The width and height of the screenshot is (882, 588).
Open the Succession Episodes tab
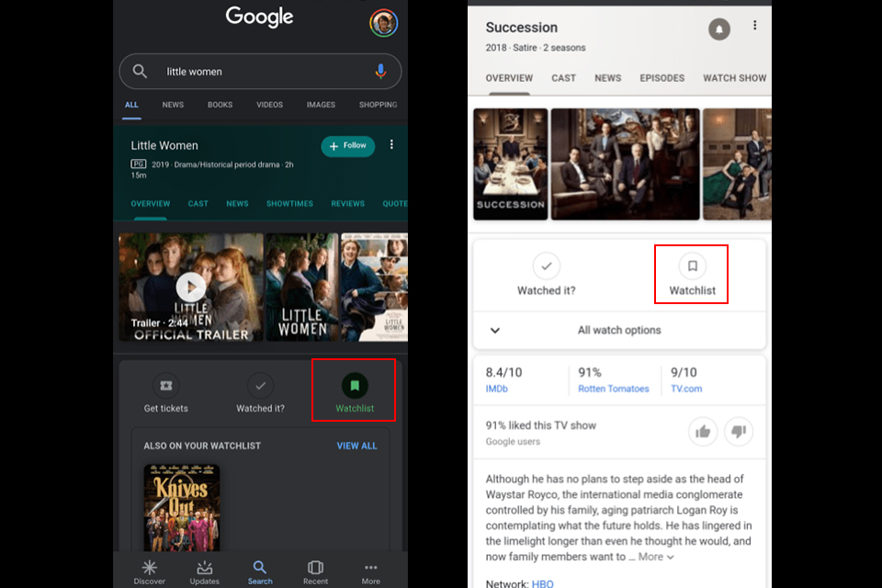662,78
